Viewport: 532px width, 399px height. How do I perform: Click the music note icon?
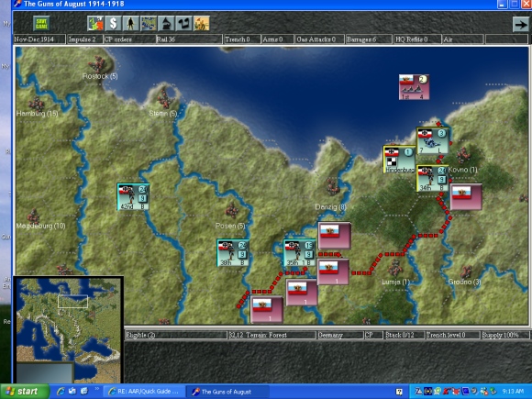pos(183,24)
